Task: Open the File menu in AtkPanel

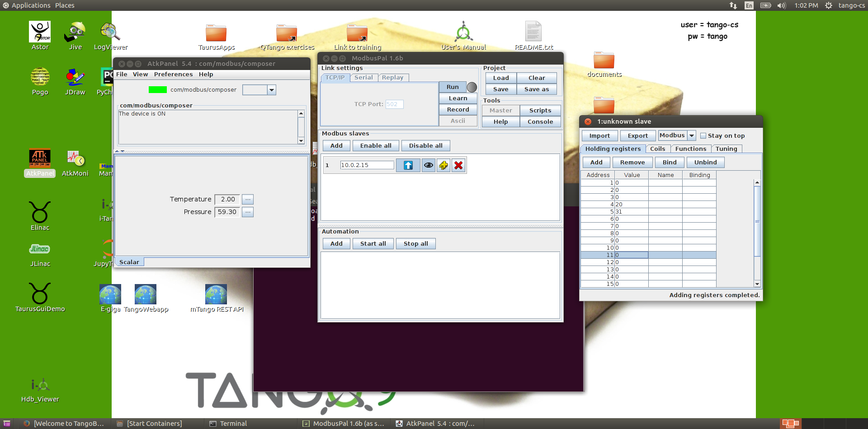Action: [122, 75]
